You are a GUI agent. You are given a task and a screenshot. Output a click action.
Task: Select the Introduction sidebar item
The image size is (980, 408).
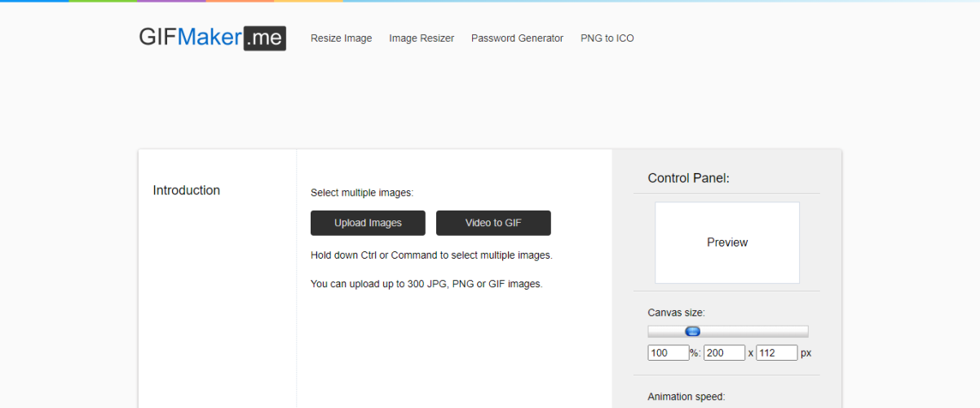[x=186, y=190]
